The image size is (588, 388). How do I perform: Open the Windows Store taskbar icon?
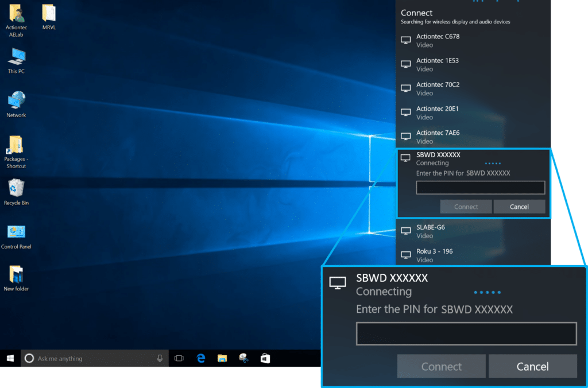(x=265, y=358)
